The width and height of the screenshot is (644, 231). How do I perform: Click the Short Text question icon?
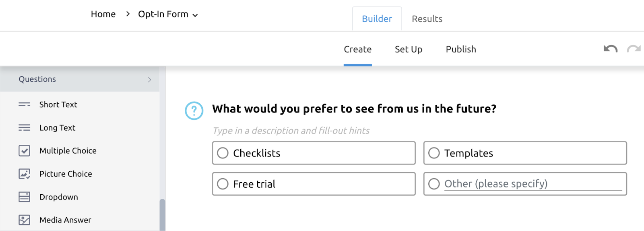[x=24, y=104]
